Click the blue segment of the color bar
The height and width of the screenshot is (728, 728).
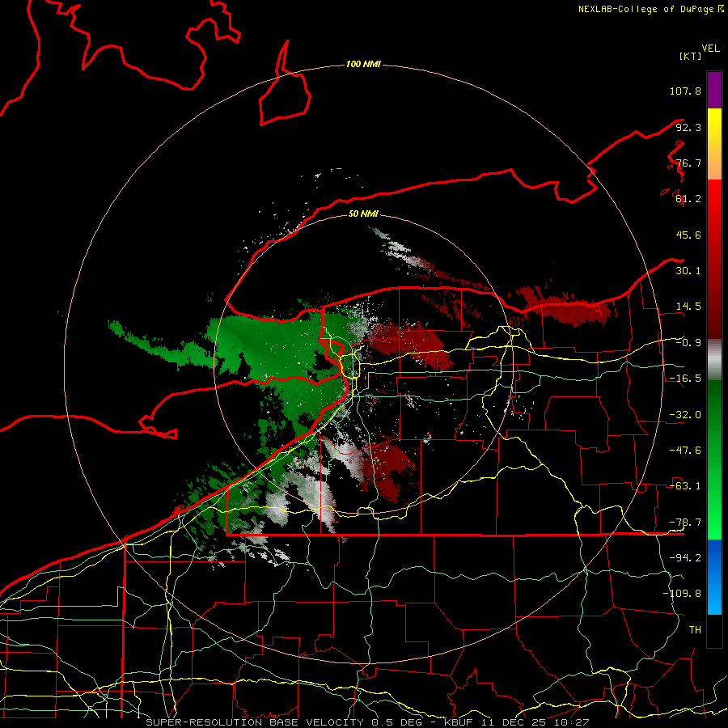coord(714,577)
